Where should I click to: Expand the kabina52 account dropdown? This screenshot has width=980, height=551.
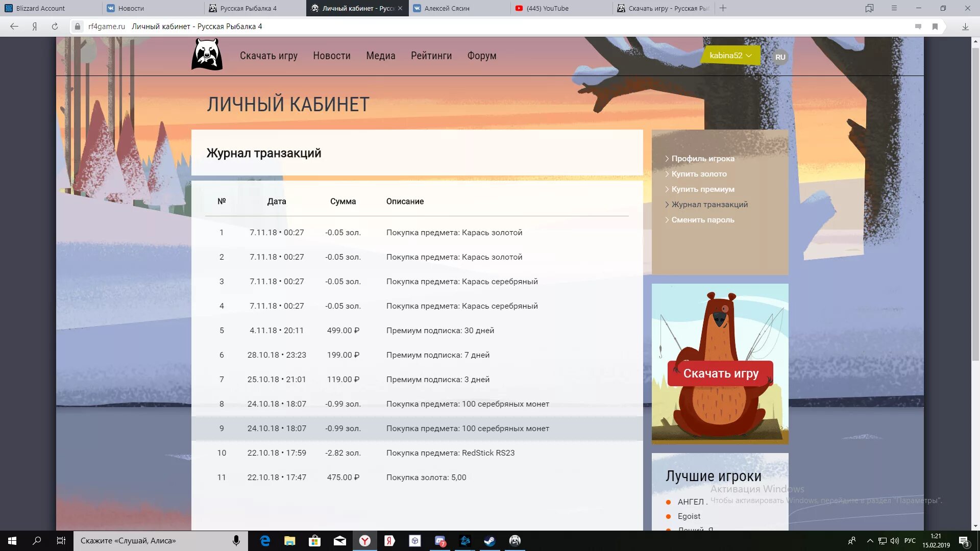[x=730, y=56]
